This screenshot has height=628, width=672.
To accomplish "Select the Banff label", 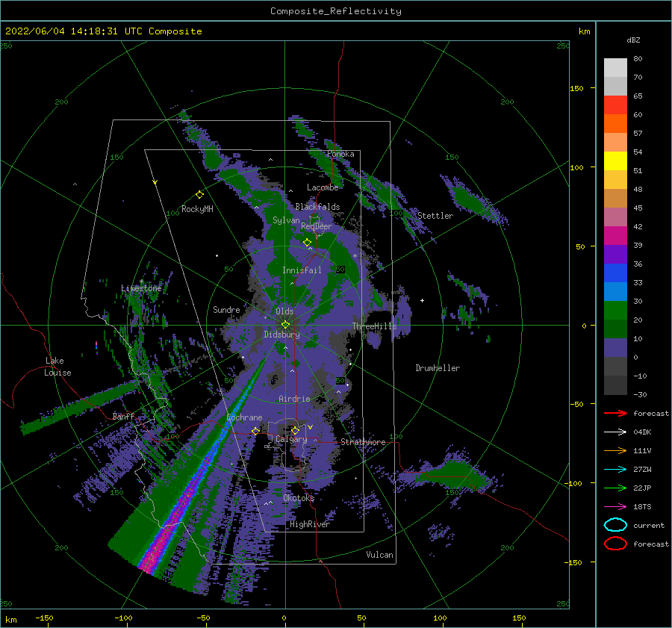I will (123, 416).
